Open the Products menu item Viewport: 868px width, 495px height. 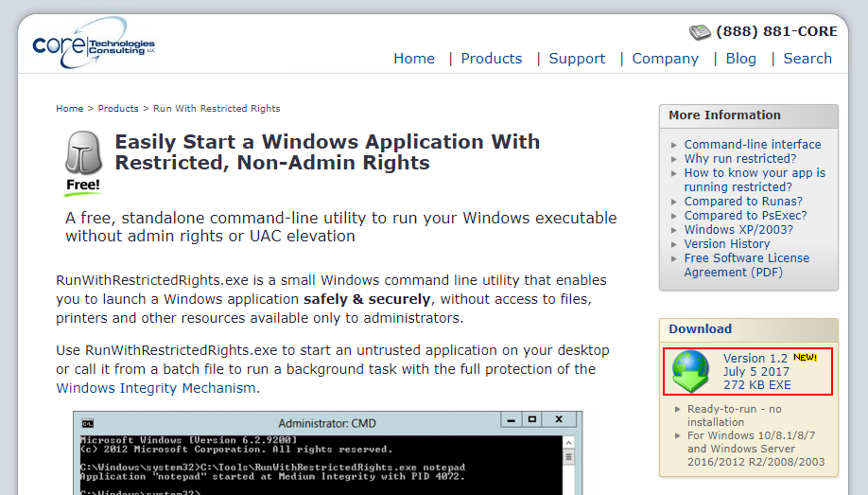click(x=492, y=59)
